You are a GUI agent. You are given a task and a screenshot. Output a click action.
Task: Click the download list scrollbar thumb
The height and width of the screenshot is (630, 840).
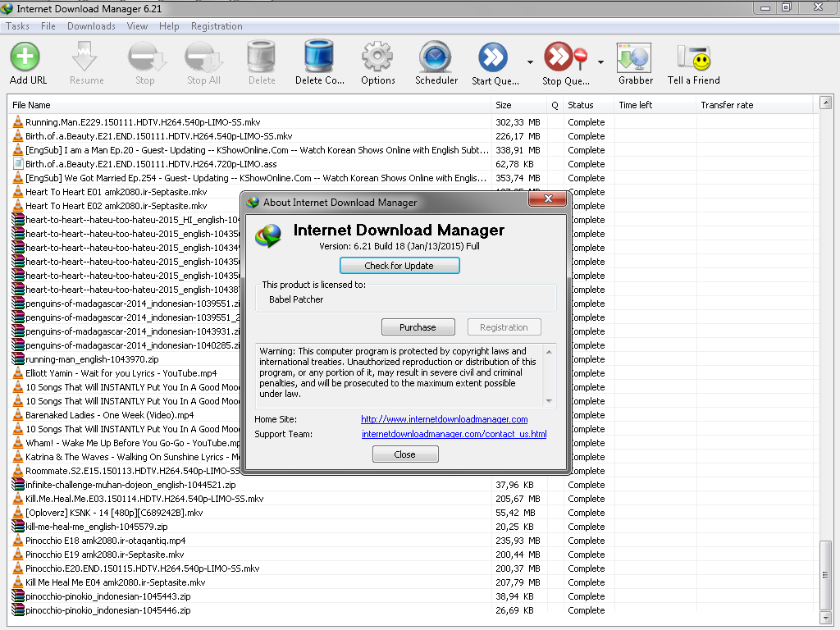tap(825, 575)
